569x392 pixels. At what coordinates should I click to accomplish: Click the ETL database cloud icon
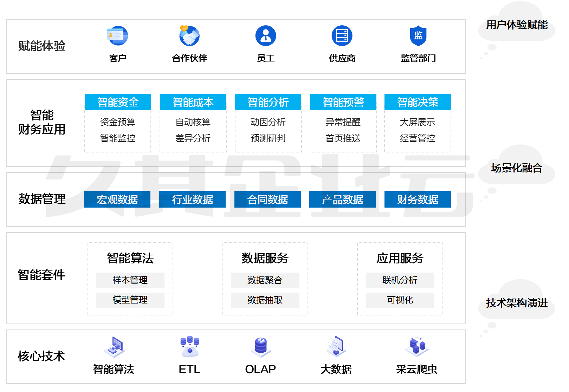[190, 346]
